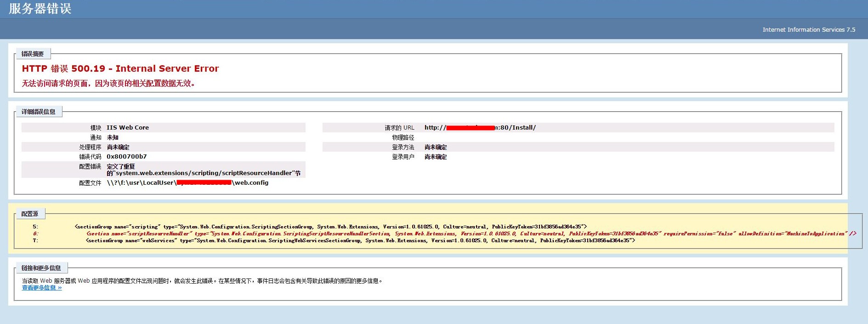
Task: Select the red 无法访问请求的页面 description
Action: tap(108, 83)
